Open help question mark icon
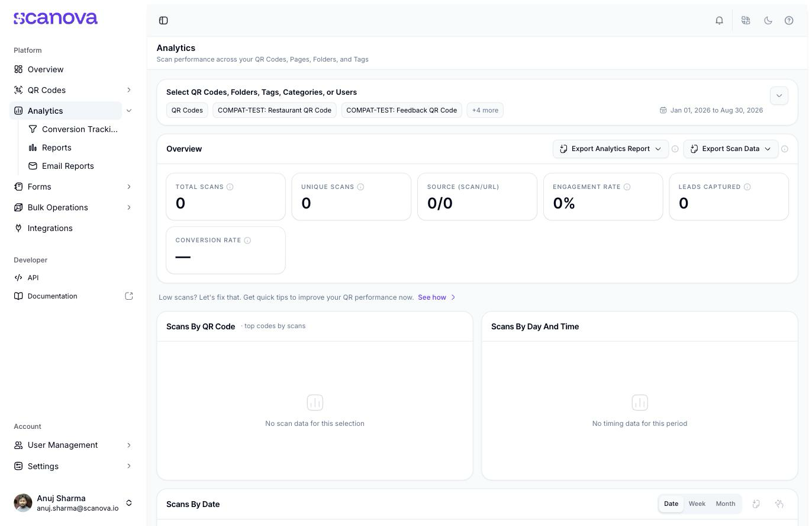This screenshot has width=812, height=526. [789, 21]
